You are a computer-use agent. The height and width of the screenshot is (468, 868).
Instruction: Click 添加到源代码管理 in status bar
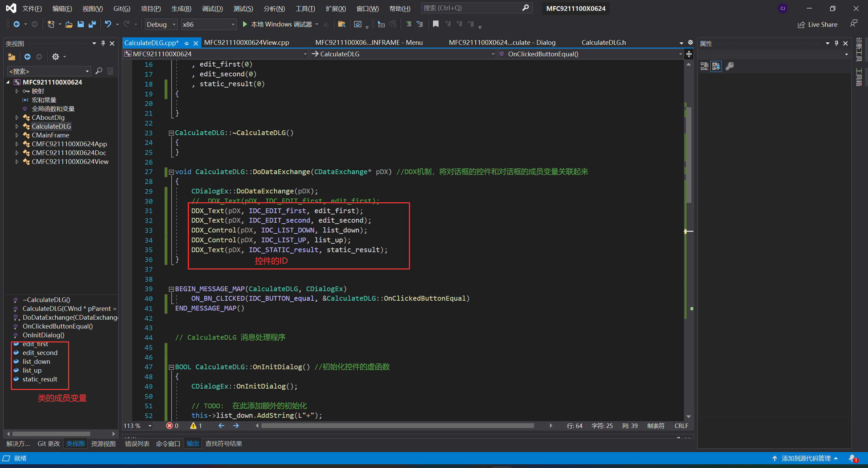pyautogui.click(x=806, y=458)
